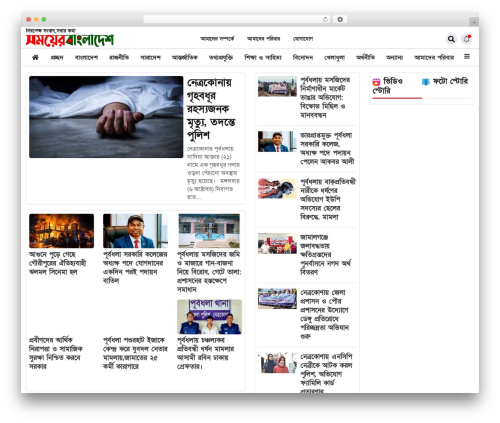
Task: Open the অন্যান্য menu item
Action: pos(394,58)
